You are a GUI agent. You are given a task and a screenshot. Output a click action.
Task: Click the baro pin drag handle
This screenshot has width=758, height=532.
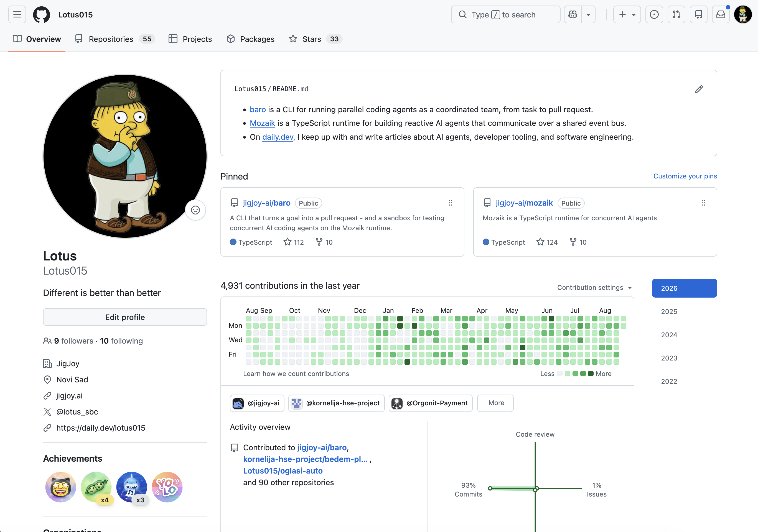[450, 203]
